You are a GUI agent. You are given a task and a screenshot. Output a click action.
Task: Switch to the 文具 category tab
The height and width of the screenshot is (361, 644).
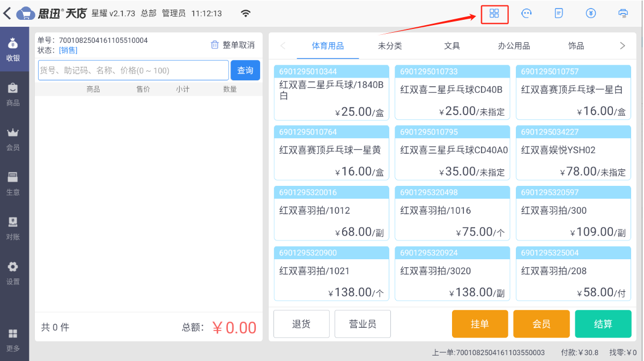point(452,46)
